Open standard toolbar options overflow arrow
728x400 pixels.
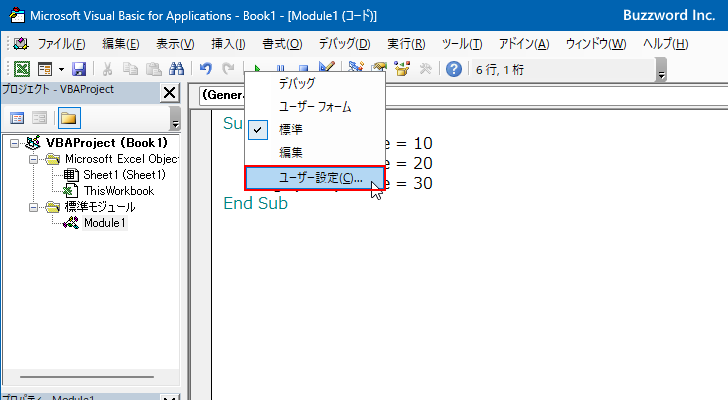(662, 70)
